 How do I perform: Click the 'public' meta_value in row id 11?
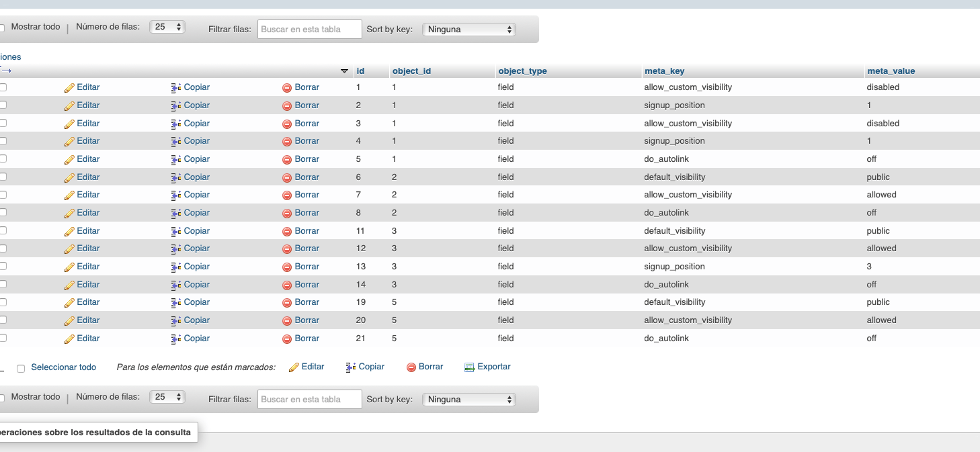click(878, 231)
